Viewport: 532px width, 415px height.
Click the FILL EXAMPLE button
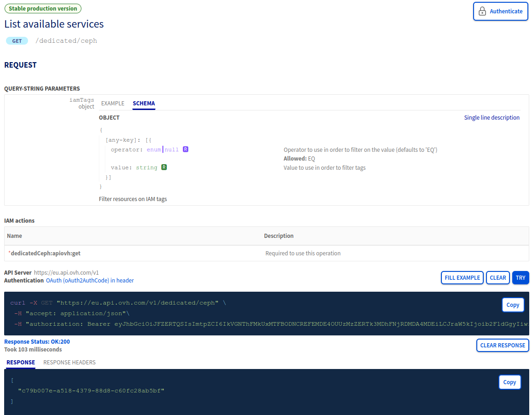tap(462, 277)
